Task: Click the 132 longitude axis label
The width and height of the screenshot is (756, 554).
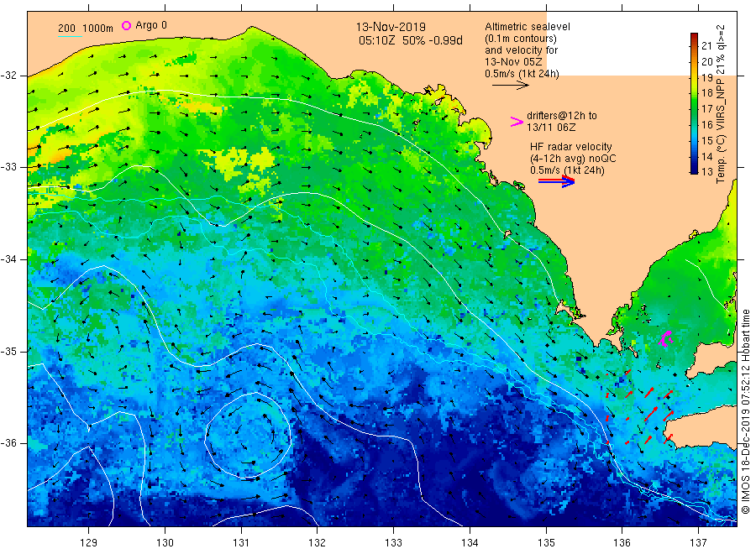Action: (x=318, y=543)
